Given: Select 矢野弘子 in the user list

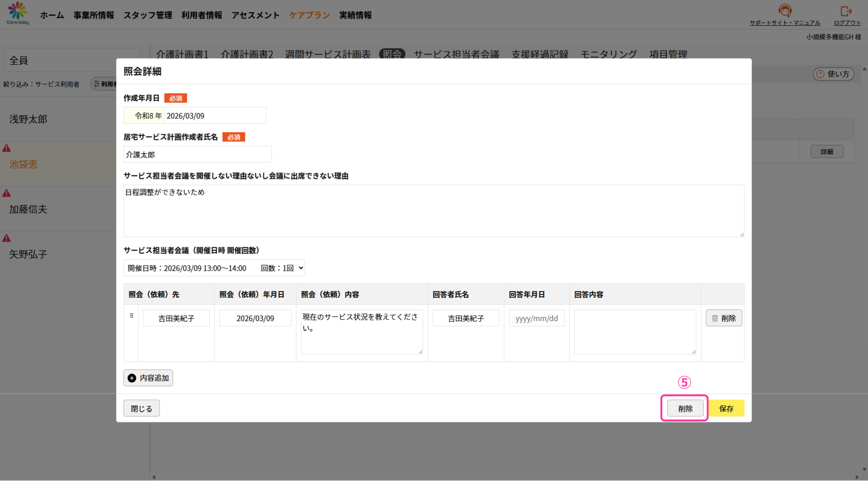Looking at the screenshot, I should coord(28,255).
